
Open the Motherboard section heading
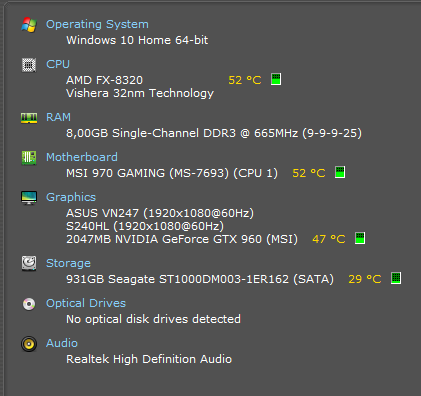tap(82, 157)
